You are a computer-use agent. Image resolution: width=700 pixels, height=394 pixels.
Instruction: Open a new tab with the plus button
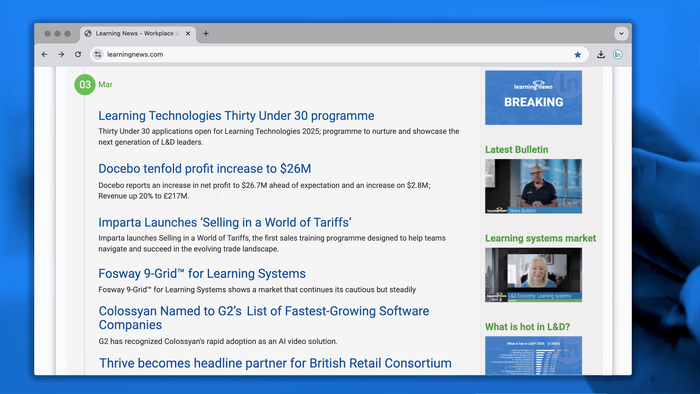pos(206,33)
